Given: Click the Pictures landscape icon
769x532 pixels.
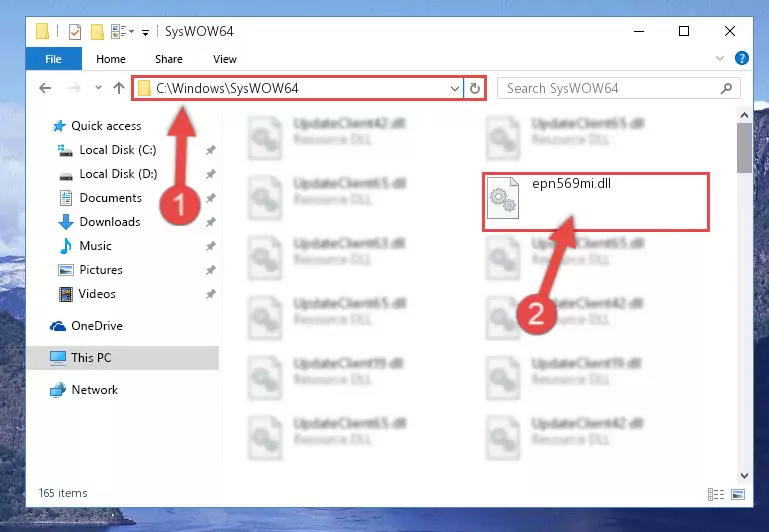Looking at the screenshot, I should pos(66,270).
